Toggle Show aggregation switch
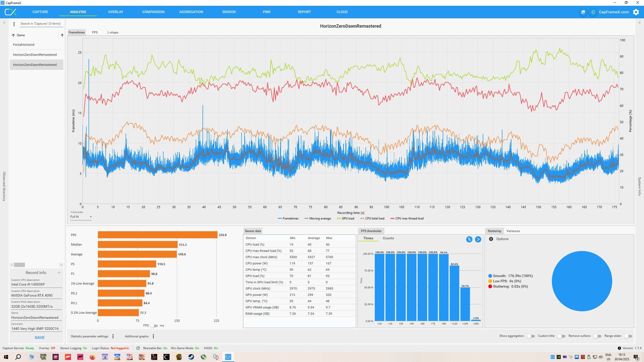Viewport: 644px width, 362px height. tap(531, 336)
